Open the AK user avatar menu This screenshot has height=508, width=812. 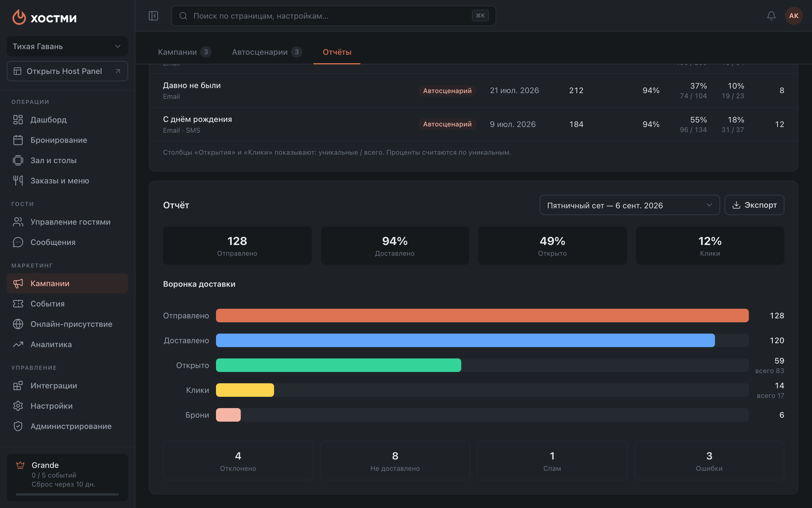tap(794, 16)
